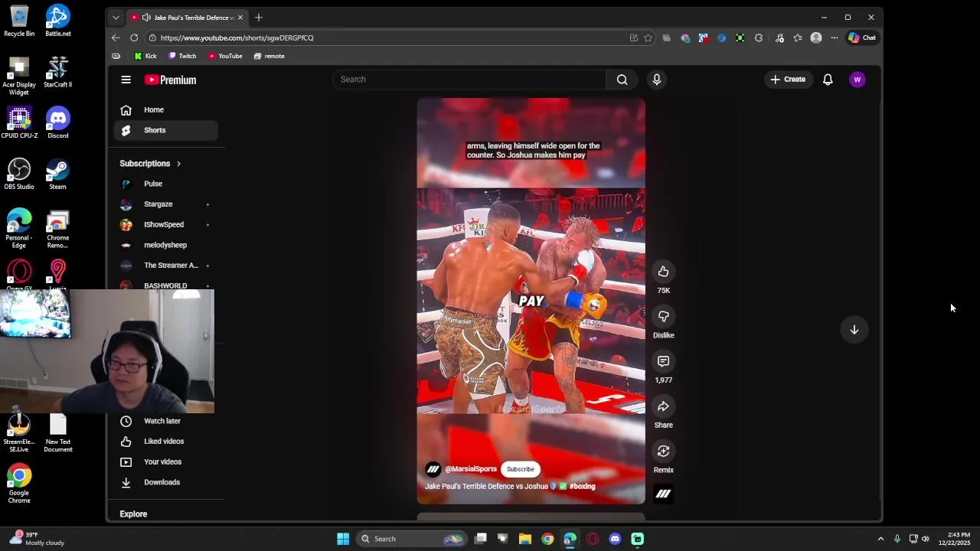Open the Twitch bookmark
The image size is (980, 551).
[182, 56]
